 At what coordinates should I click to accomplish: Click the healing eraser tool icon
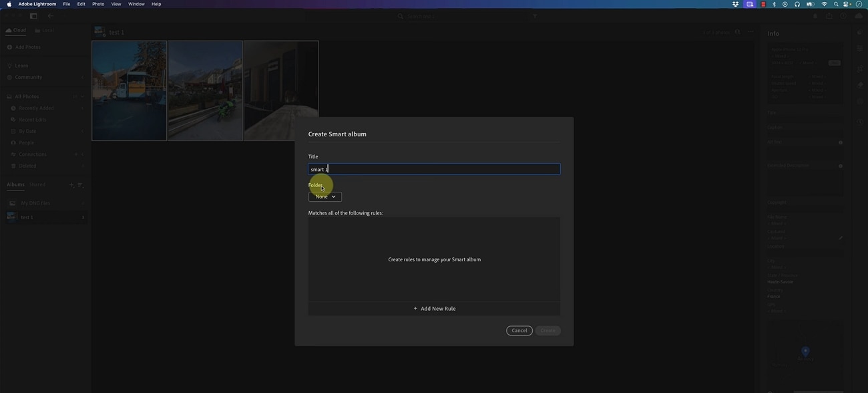point(859,85)
